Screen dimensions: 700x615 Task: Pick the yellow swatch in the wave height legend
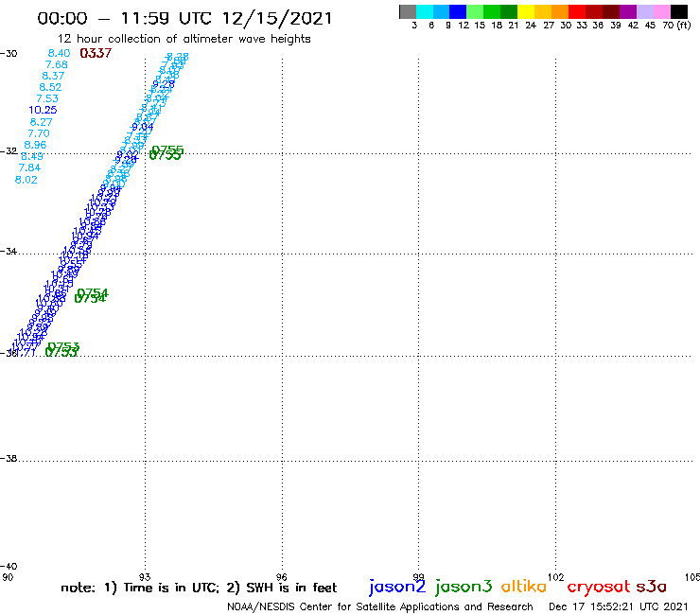(x=526, y=11)
